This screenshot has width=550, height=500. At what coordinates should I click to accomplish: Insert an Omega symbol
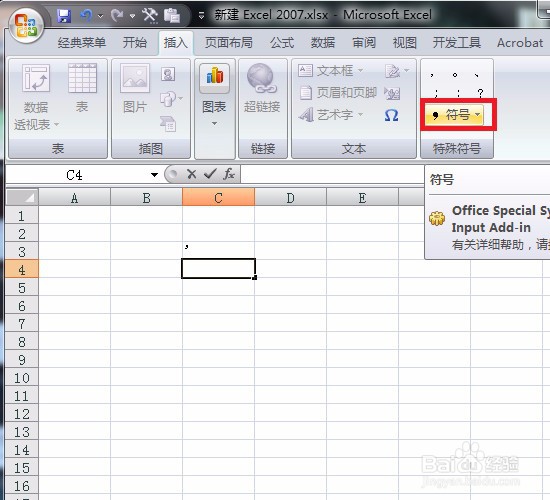(391, 115)
